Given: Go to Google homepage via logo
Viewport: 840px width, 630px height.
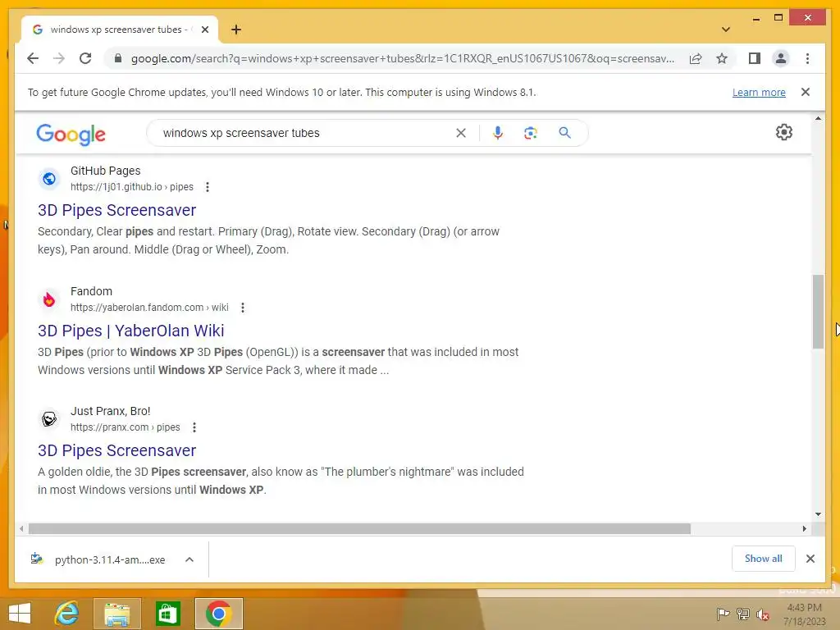Looking at the screenshot, I should click(x=71, y=134).
